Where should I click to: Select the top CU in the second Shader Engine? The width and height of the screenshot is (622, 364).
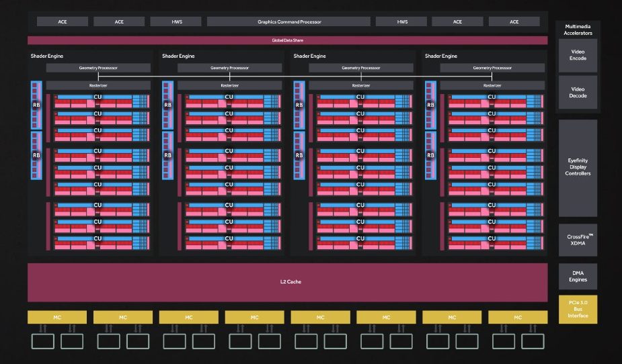point(229,97)
